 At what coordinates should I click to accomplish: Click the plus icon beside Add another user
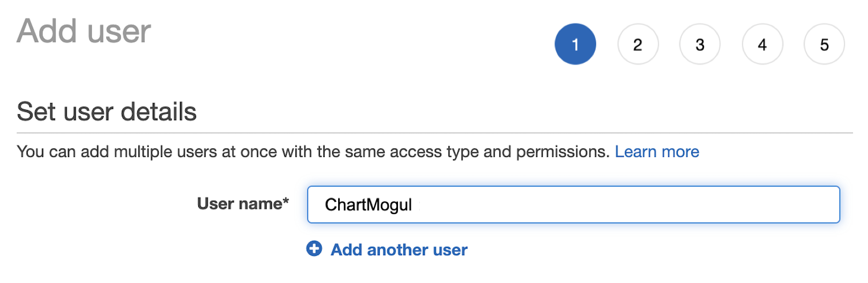(314, 249)
